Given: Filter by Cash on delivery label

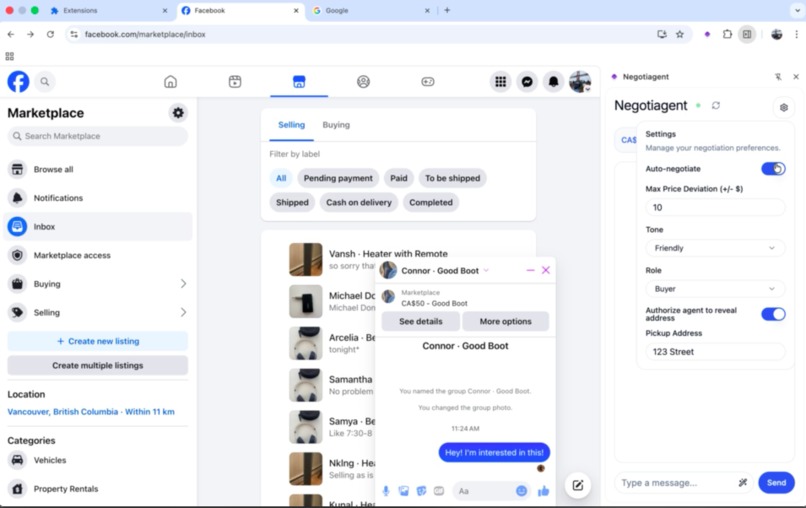Looking at the screenshot, I should [359, 202].
